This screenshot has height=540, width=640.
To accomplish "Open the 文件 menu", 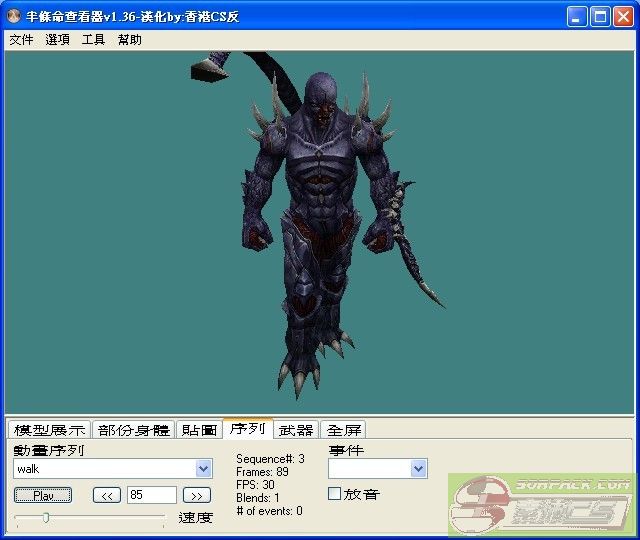I will click(x=21, y=40).
